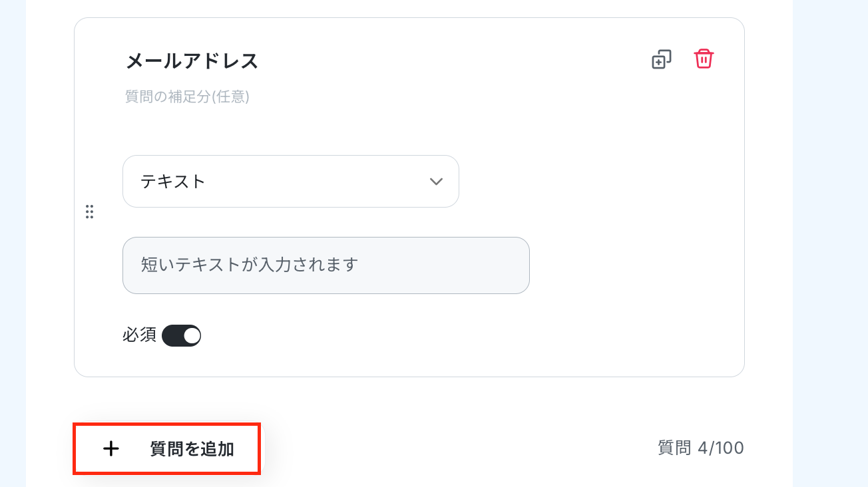The height and width of the screenshot is (487, 868).
Task: Disable the required toggle for メールアドレス
Action: pos(182,336)
